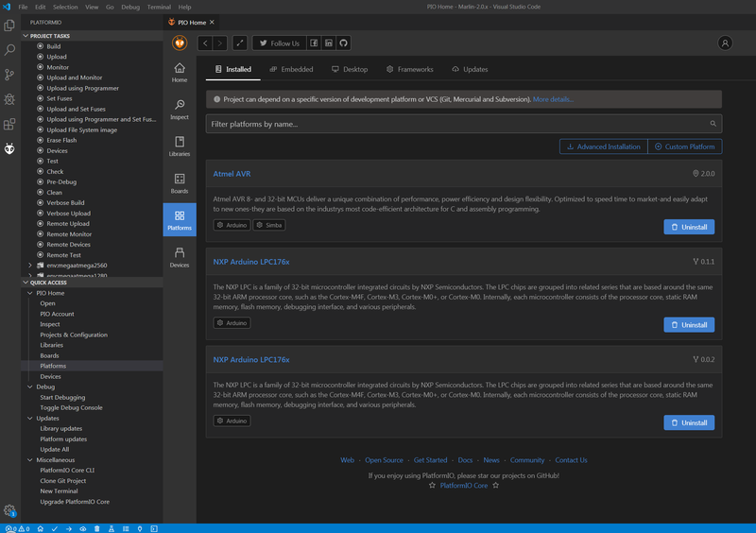
Task: Uninstall the Atmel AVR platform
Action: pyautogui.click(x=689, y=227)
